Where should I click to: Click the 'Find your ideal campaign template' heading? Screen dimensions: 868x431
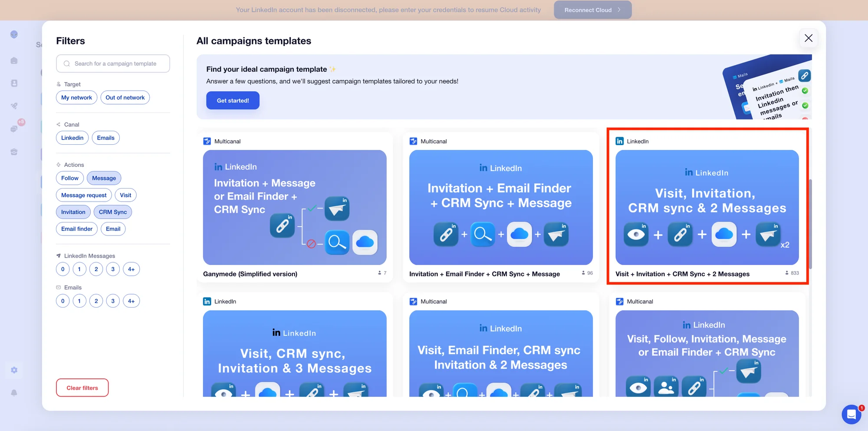tap(266, 69)
